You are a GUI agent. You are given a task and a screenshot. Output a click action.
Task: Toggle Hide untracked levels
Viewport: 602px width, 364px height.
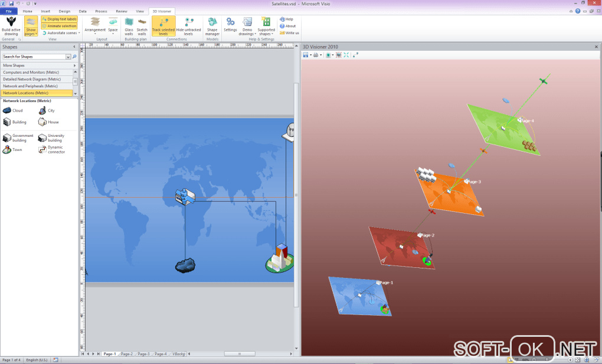tap(188, 26)
